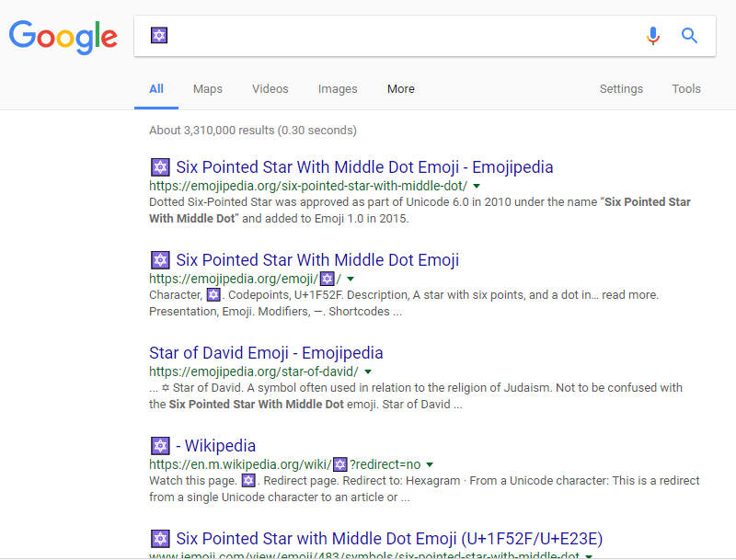
Task: Open the result titled with U+1F52F/U+E23E
Action: [x=388, y=539]
